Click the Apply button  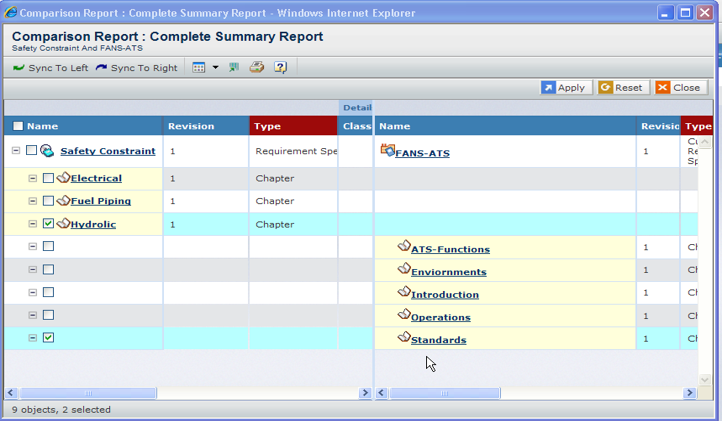click(566, 88)
